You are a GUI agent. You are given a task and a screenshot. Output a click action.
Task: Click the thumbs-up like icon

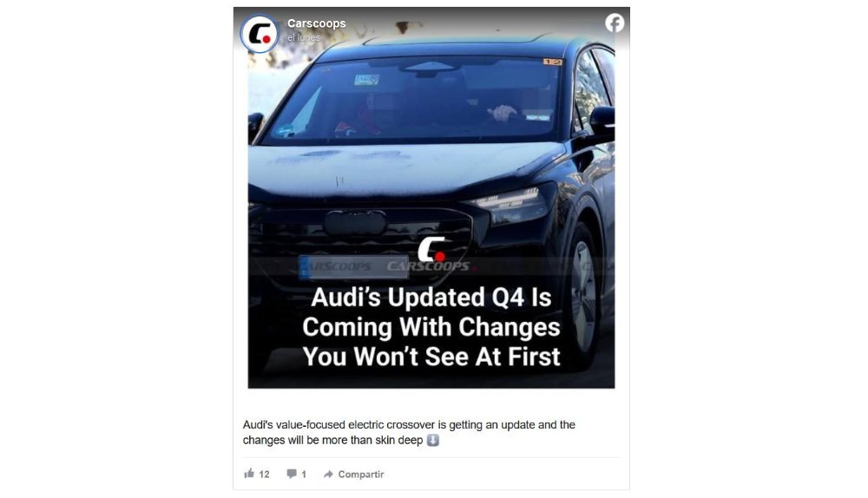249,474
